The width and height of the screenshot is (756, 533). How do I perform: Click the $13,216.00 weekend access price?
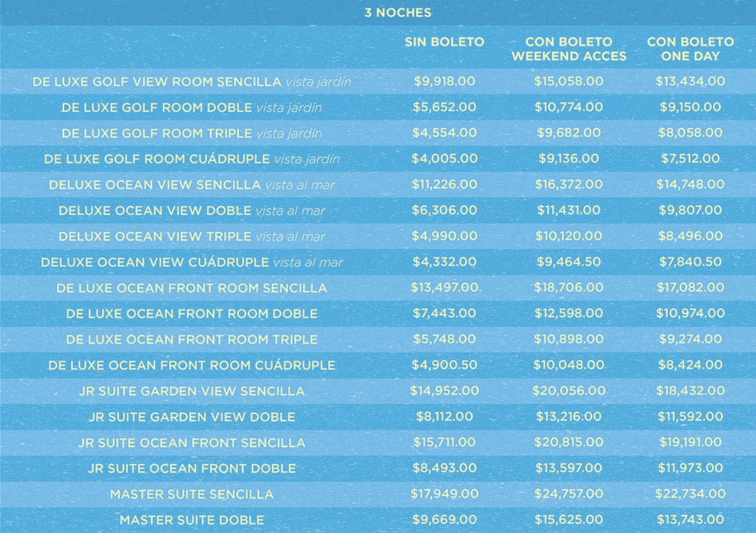pos(568,417)
